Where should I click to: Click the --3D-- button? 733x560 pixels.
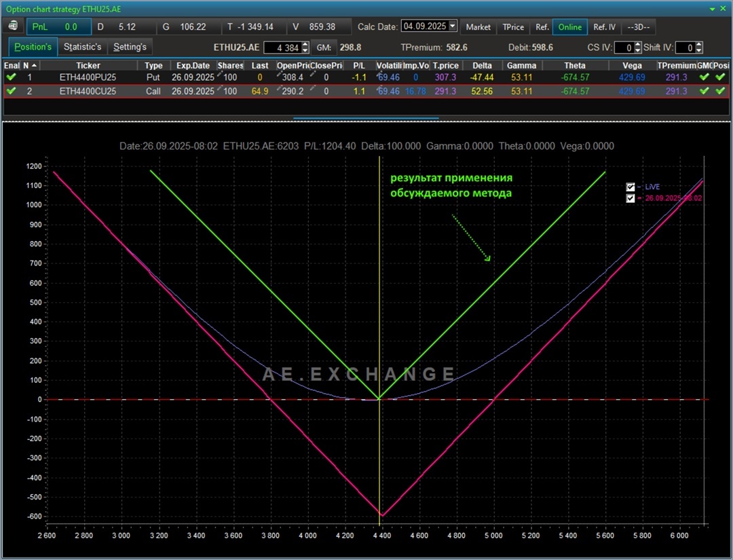(639, 27)
